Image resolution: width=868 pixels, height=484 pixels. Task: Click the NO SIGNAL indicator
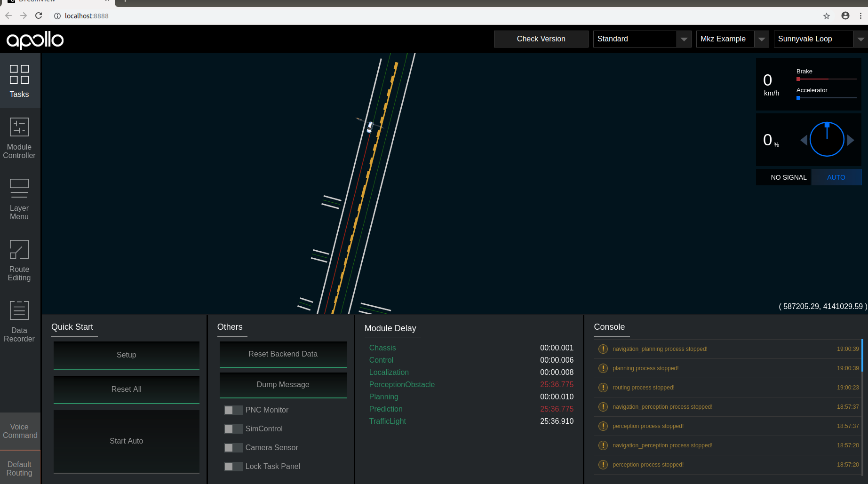click(x=784, y=177)
